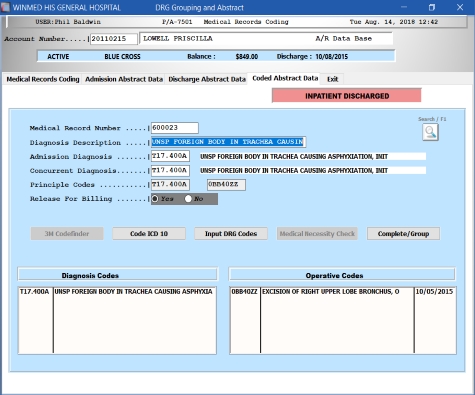Click the Admission Diagnosis code field
475x395 pixels.
[x=170, y=156]
